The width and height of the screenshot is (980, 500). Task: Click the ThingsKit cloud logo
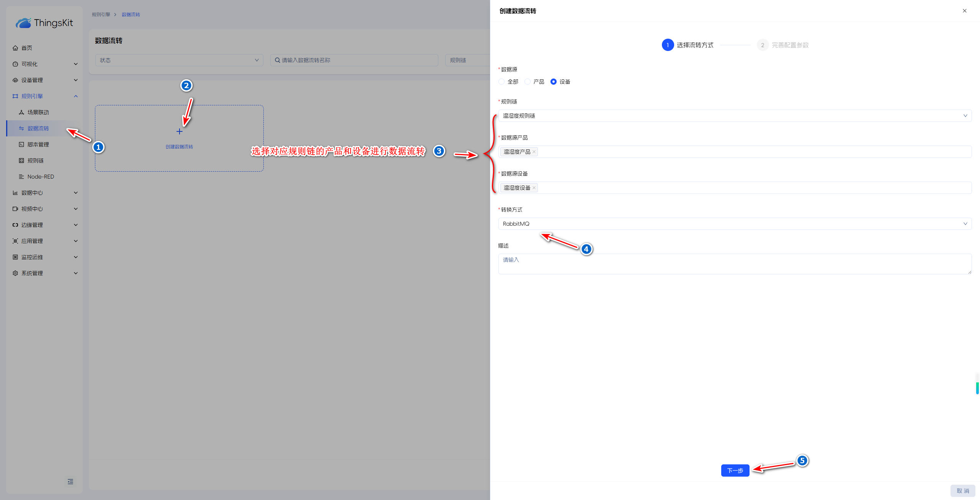(x=23, y=23)
